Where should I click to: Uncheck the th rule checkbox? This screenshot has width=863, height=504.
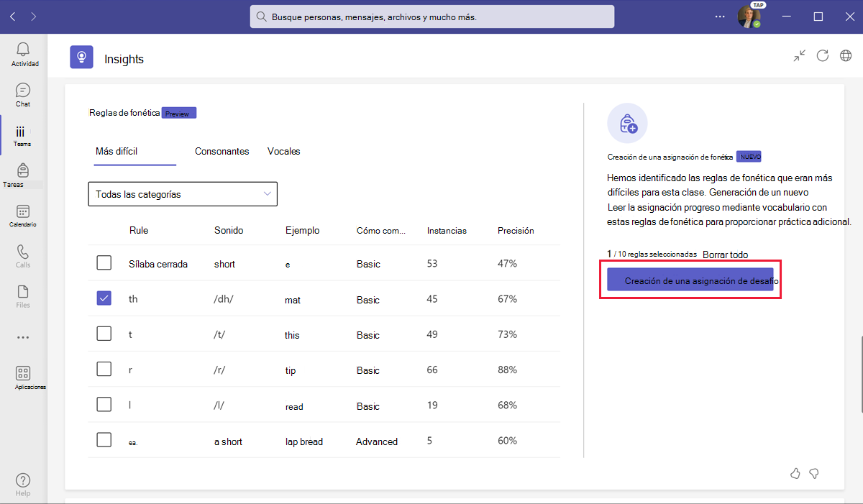point(104,298)
